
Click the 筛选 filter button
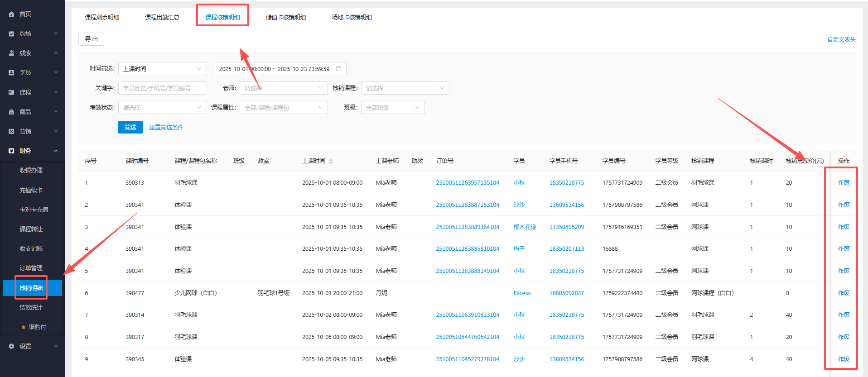pos(130,127)
